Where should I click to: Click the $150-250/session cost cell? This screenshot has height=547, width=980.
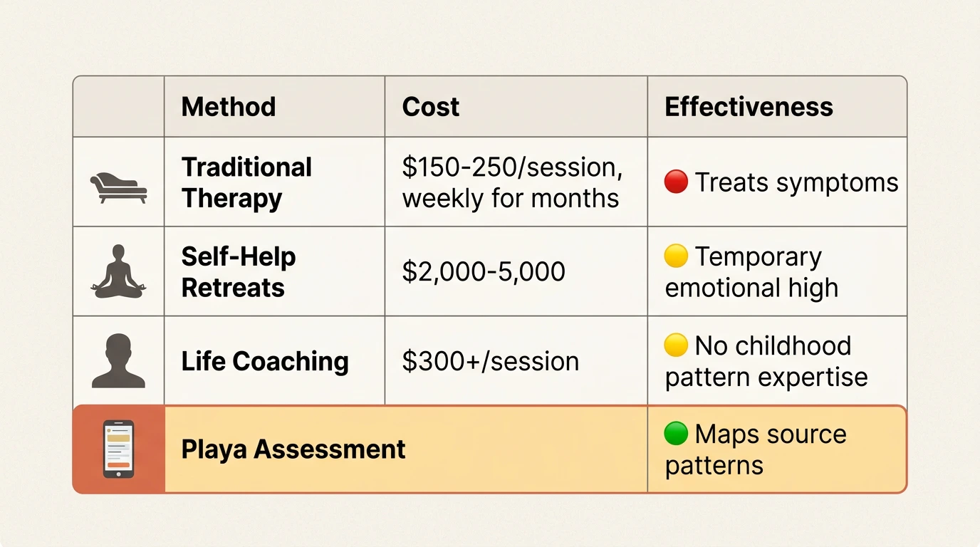tap(511, 182)
